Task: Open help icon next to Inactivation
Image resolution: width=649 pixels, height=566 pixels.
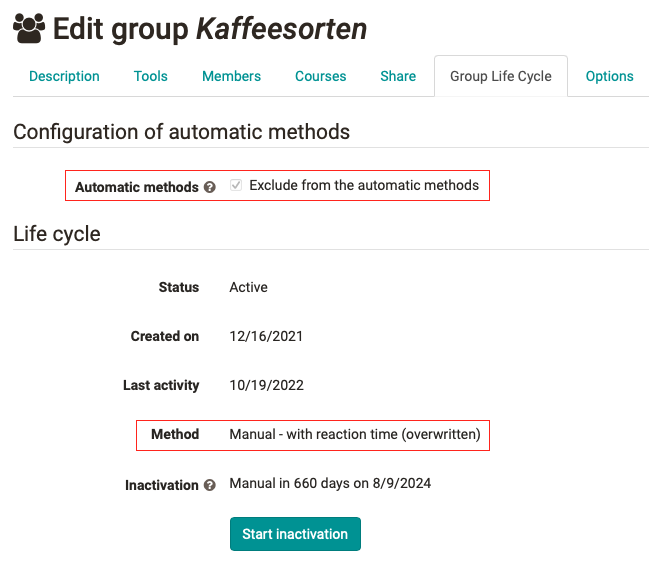Action: pos(209,485)
